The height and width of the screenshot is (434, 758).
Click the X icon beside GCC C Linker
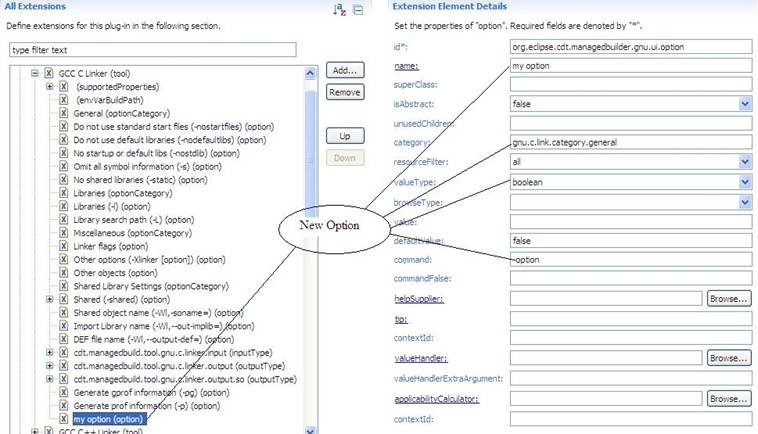coord(48,73)
